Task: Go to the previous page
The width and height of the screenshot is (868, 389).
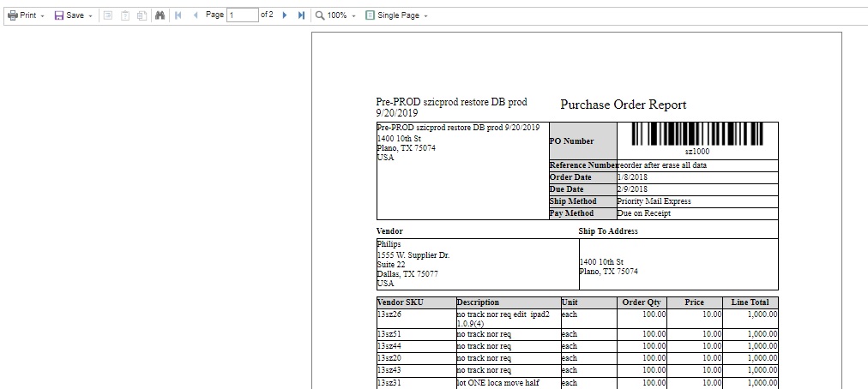Action: pos(196,15)
